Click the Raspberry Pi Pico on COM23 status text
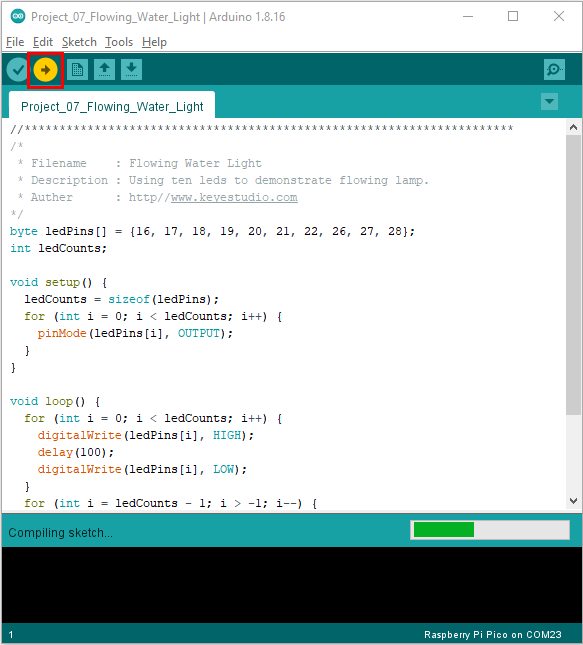This screenshot has width=583, height=645. pos(492,635)
